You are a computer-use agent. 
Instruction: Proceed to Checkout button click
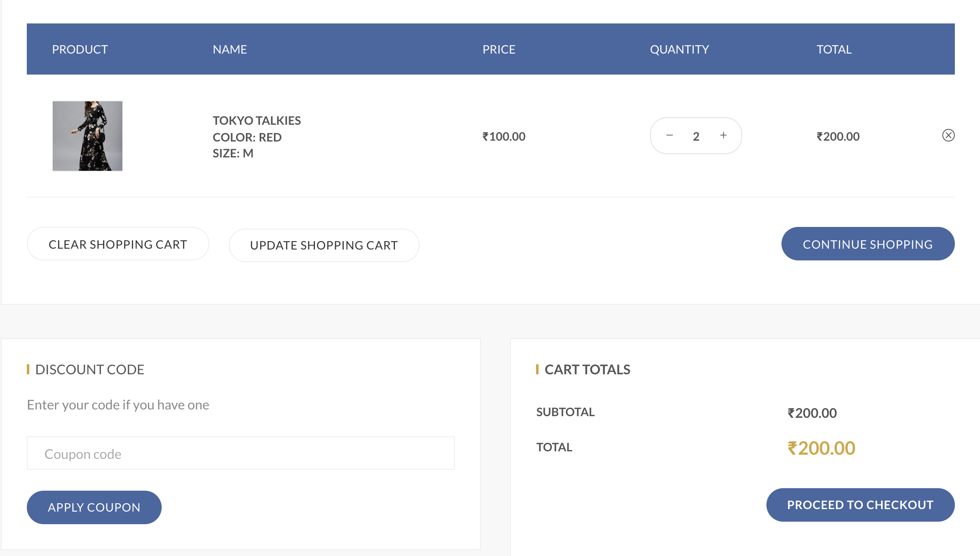click(860, 505)
